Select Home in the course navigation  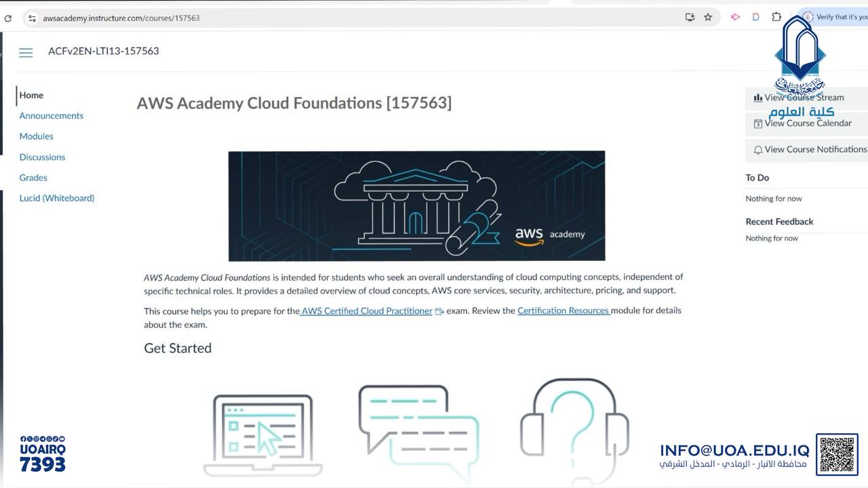[x=31, y=96]
